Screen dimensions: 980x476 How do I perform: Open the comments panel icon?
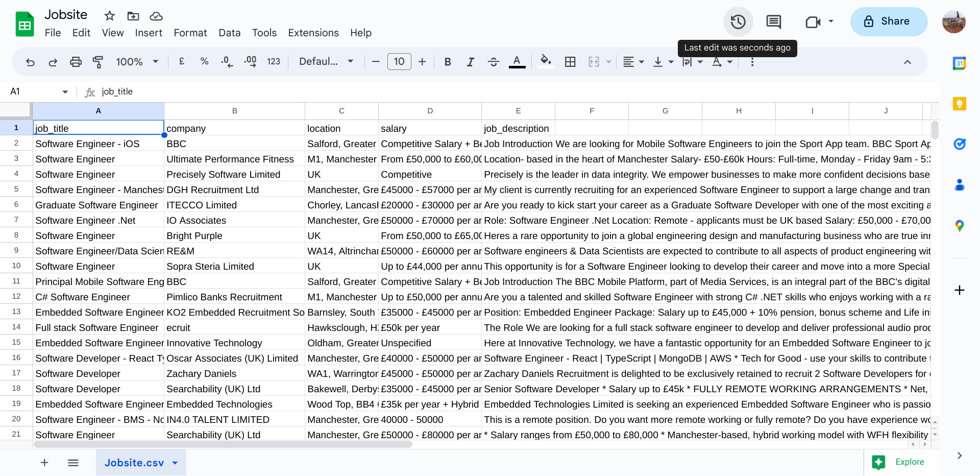pyautogui.click(x=774, y=22)
